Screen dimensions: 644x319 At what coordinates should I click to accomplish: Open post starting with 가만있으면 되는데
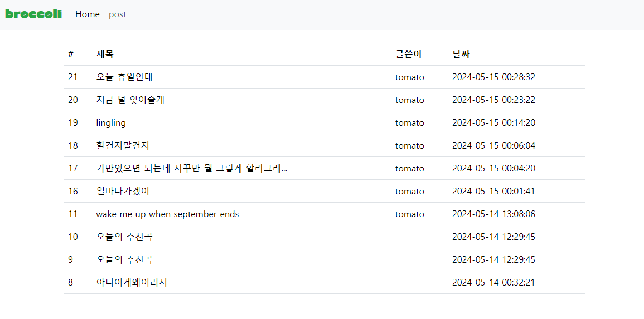point(191,169)
